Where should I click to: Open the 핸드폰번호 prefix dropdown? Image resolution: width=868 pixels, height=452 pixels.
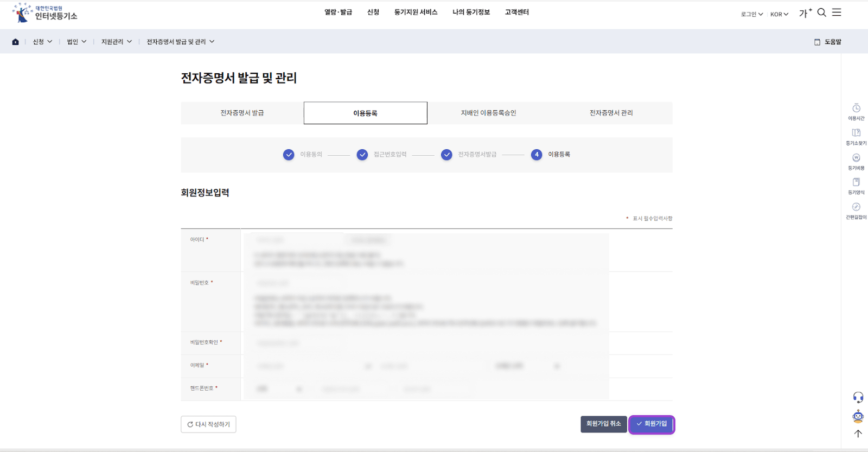[x=279, y=389]
